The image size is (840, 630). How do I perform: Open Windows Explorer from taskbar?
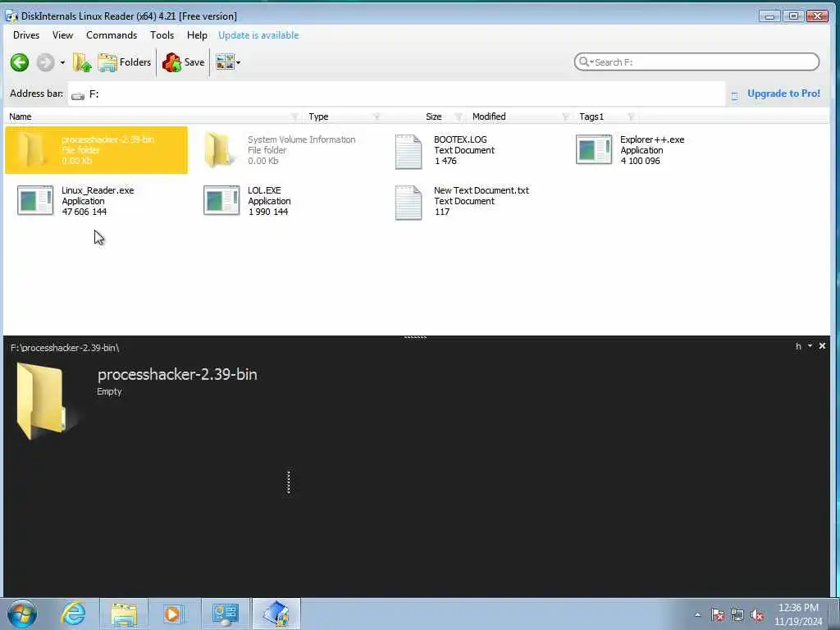[125, 614]
